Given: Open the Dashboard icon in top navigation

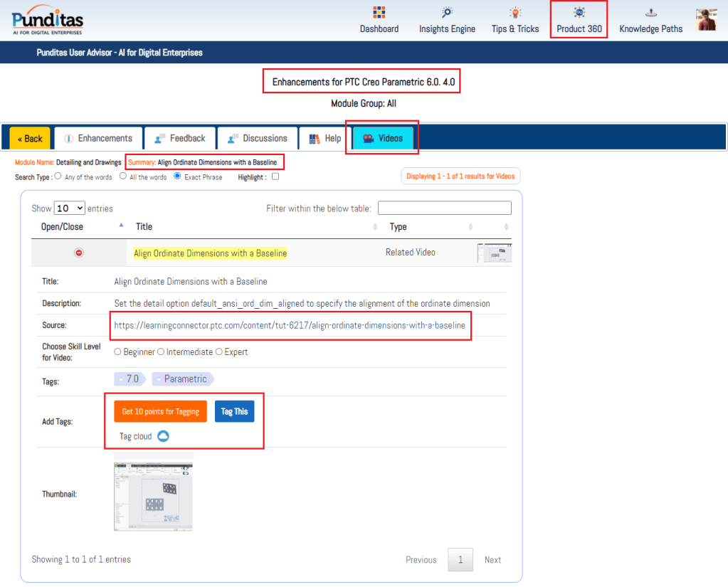Looking at the screenshot, I should click(x=379, y=13).
